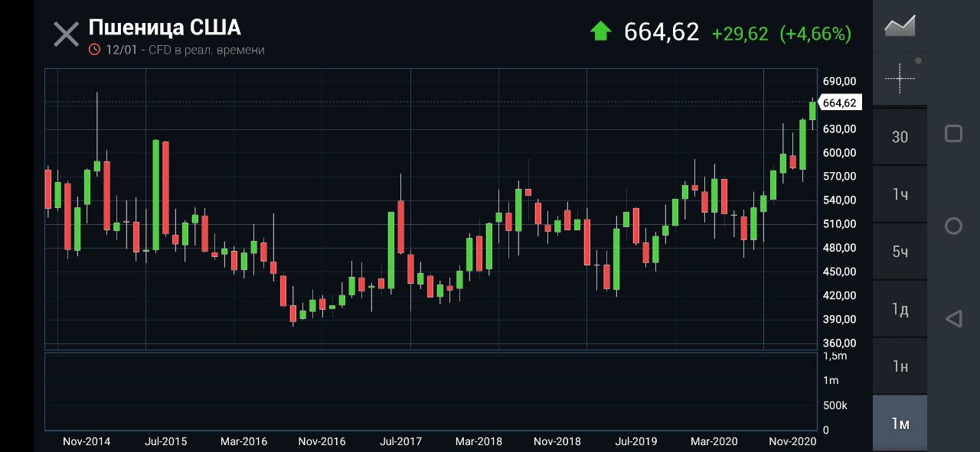Tap the Nov-2018 date label
Viewport: 980px width, 452px height.
pyautogui.click(x=557, y=441)
